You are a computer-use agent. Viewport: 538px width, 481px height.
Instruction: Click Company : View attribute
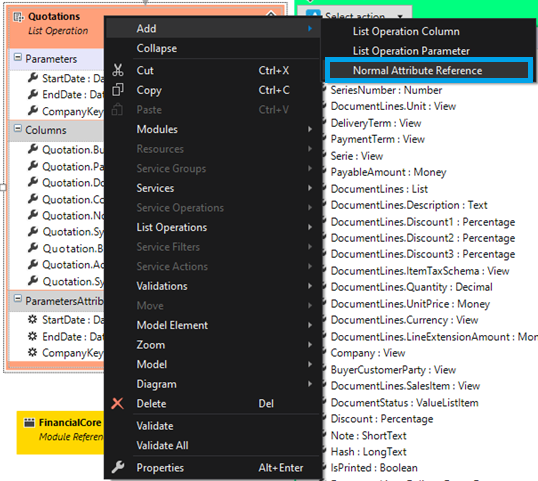click(368, 353)
